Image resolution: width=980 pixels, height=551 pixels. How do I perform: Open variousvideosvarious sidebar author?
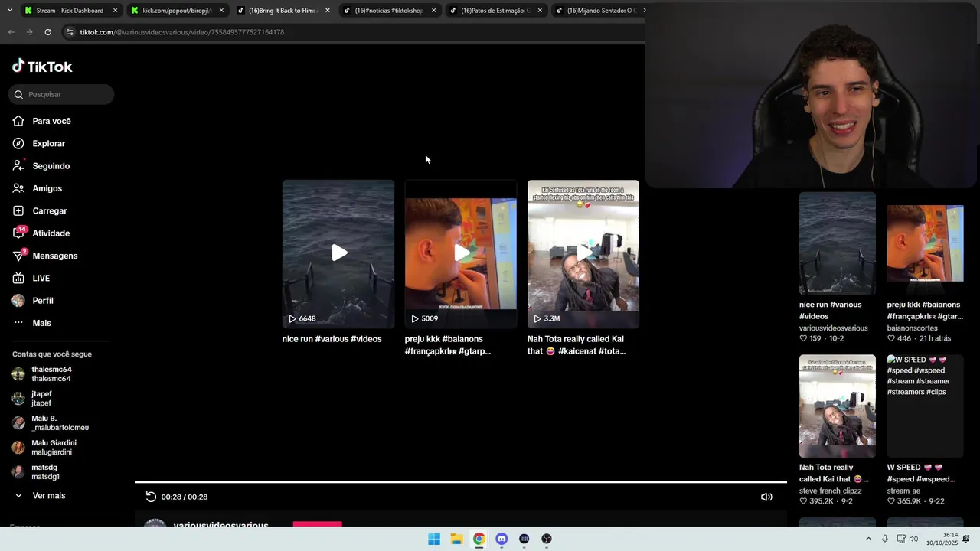pos(833,328)
